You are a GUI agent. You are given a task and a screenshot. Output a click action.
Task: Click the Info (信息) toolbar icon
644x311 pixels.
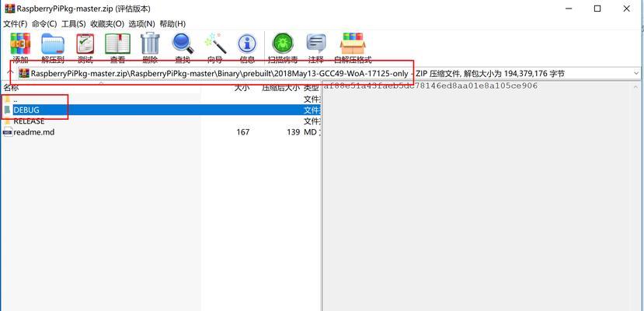pyautogui.click(x=247, y=44)
